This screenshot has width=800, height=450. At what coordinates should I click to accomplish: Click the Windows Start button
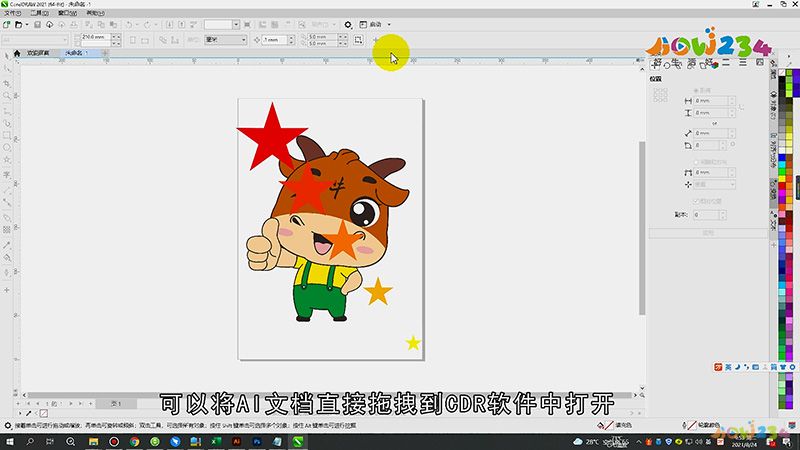click(x=9, y=442)
